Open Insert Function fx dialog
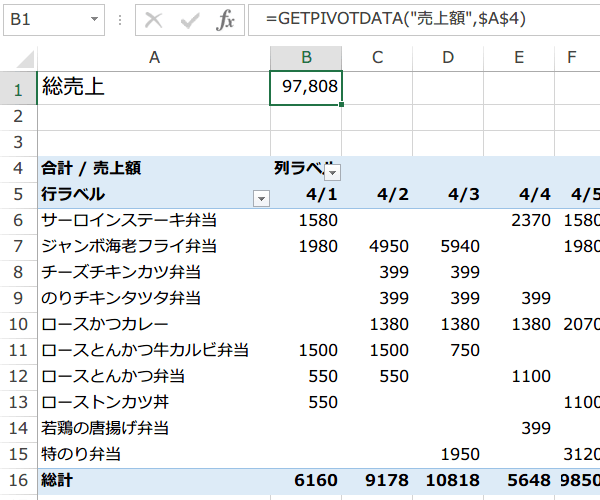The image size is (600, 500). pos(225,20)
